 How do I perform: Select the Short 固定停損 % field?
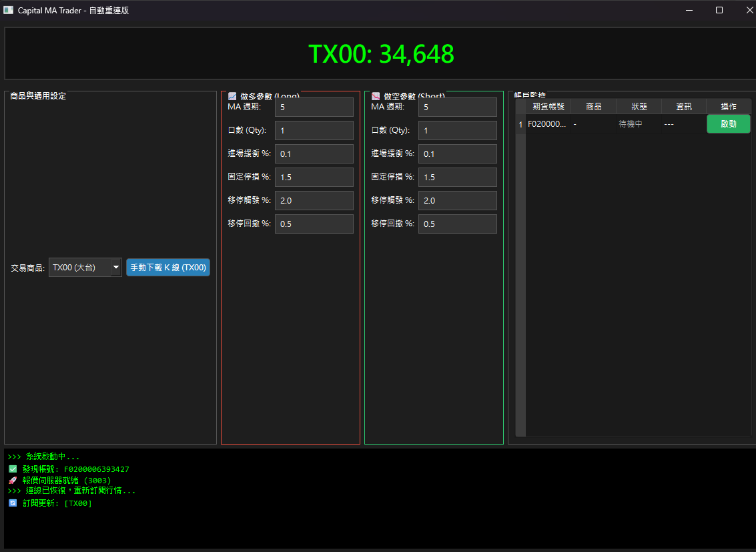tap(457, 178)
